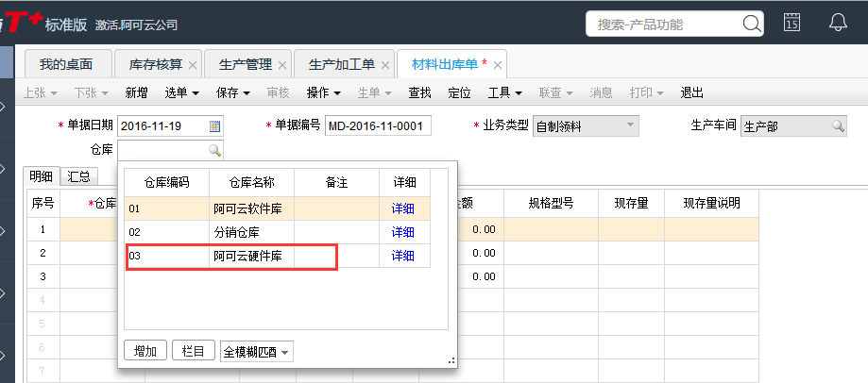Open the notifications bell icon
This screenshot has width=868, height=383.
pyautogui.click(x=837, y=24)
